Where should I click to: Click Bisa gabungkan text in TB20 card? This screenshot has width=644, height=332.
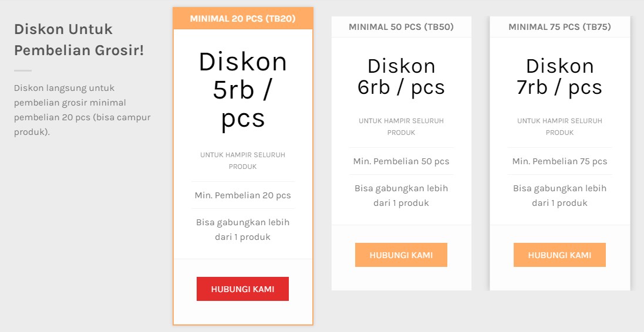click(x=242, y=230)
